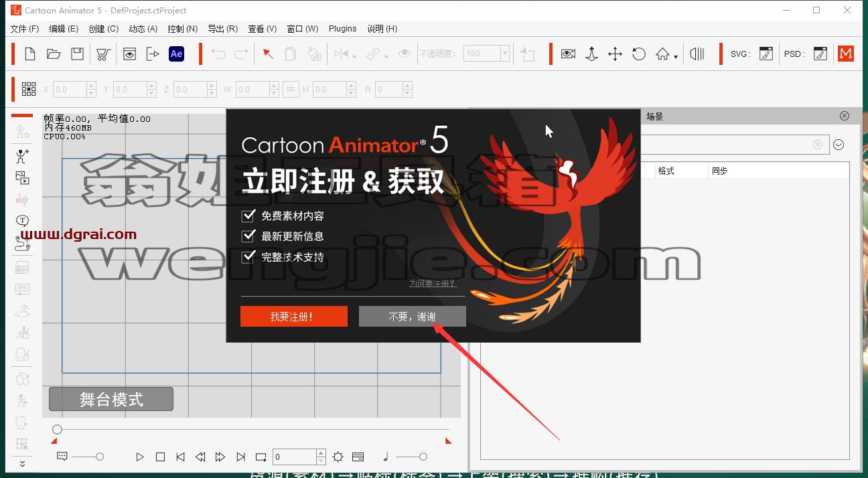Click the red M plugin icon
The image size is (868, 478).
coord(846,54)
